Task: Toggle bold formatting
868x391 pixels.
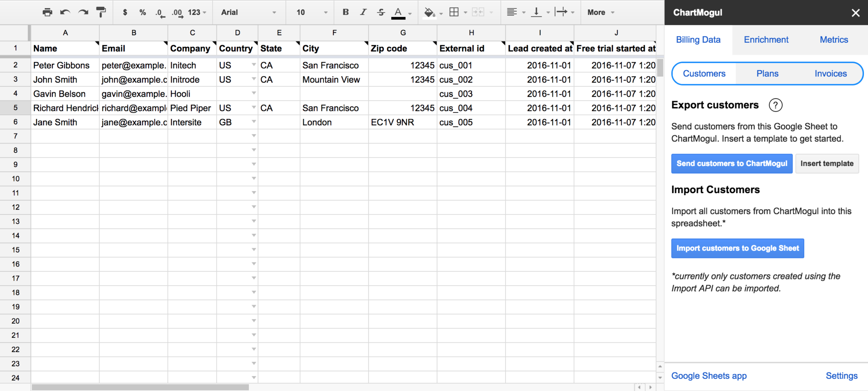Action: pyautogui.click(x=345, y=12)
